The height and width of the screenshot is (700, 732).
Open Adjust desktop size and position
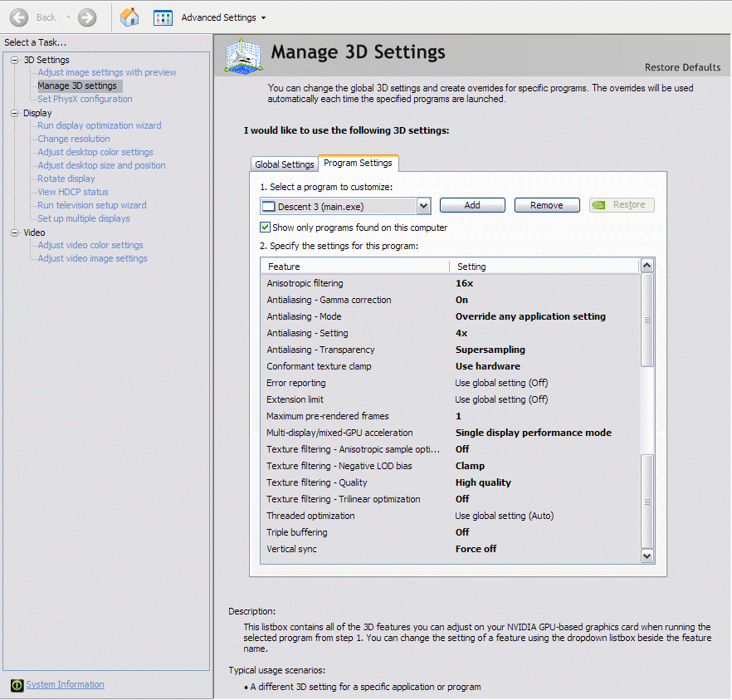(101, 165)
